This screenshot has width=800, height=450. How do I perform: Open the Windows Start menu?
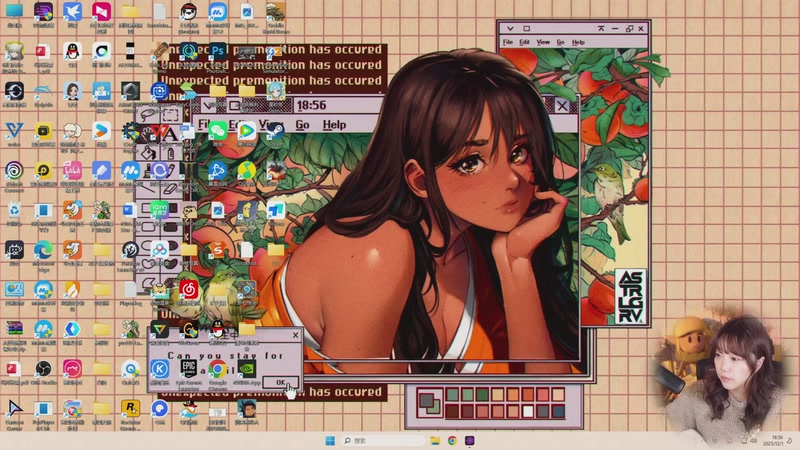330,440
